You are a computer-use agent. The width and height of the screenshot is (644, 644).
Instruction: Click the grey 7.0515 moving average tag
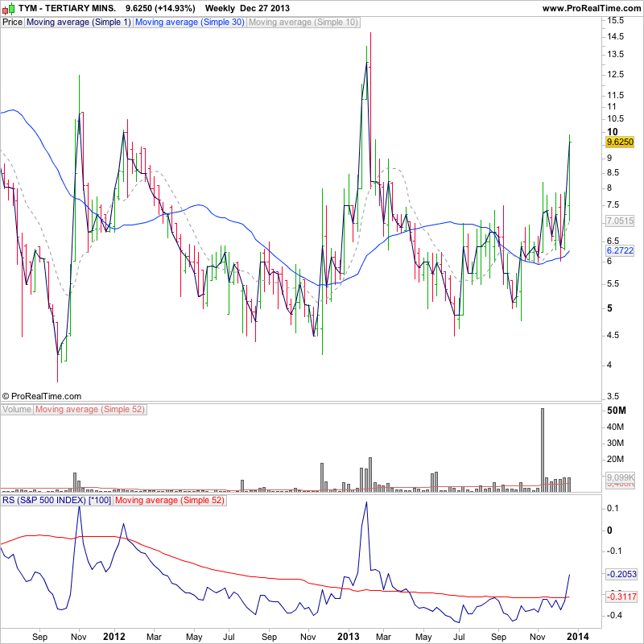coord(620,221)
